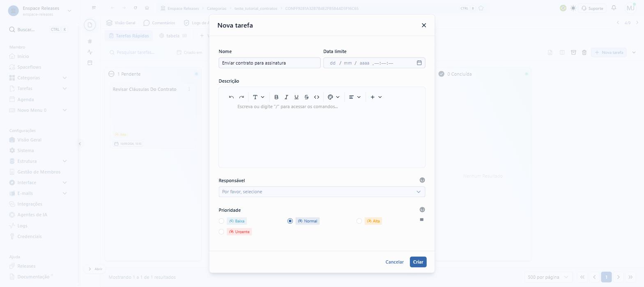The image size is (644, 287).
Task: Toggle light/dark theme sun icon
Action: coord(573,8)
